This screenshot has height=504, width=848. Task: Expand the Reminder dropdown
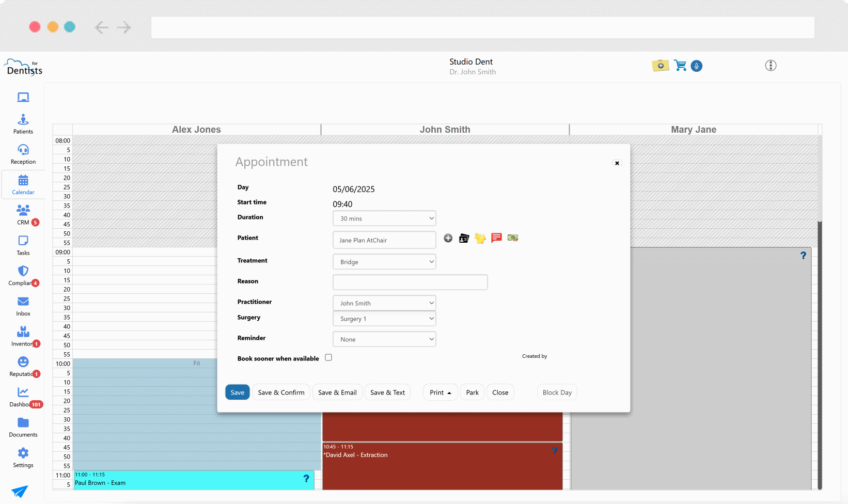[x=384, y=339]
